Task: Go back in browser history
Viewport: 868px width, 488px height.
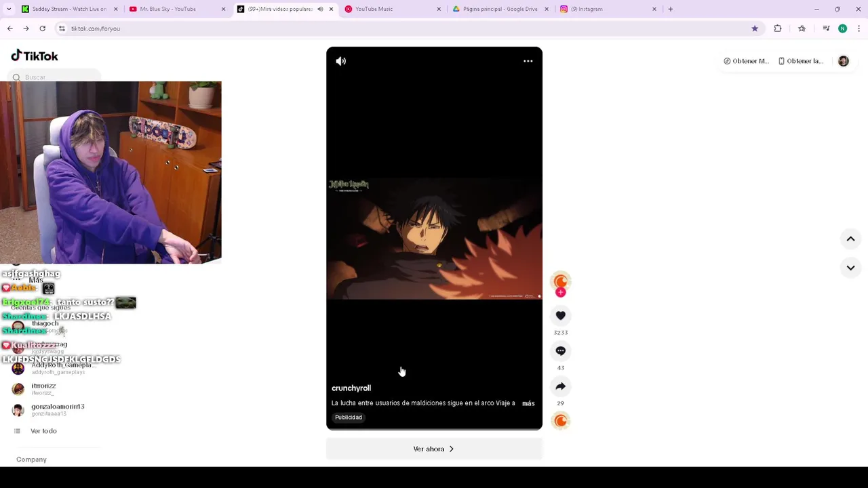Action: tap(10, 28)
